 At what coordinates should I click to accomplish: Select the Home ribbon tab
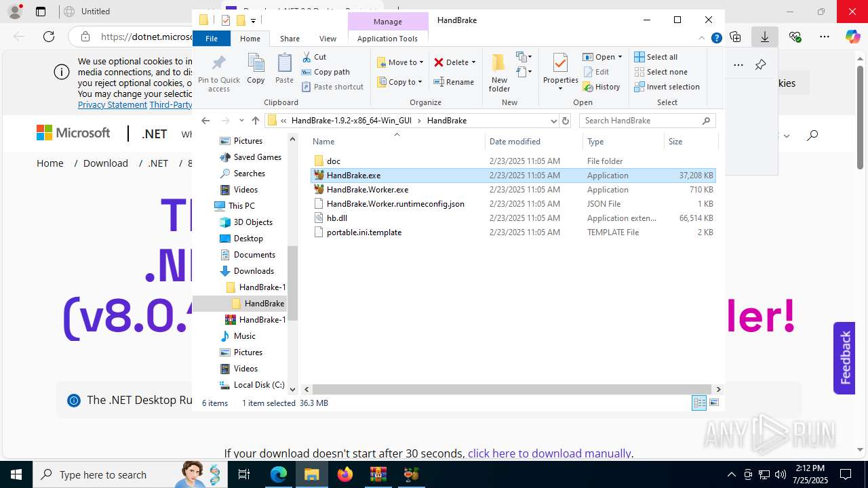tap(250, 39)
